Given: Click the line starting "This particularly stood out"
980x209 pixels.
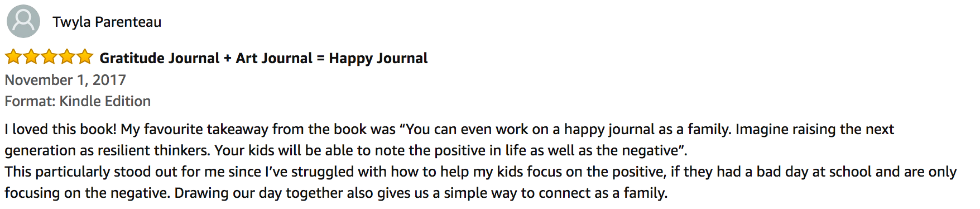Looking at the screenshot, I should coord(481,172).
